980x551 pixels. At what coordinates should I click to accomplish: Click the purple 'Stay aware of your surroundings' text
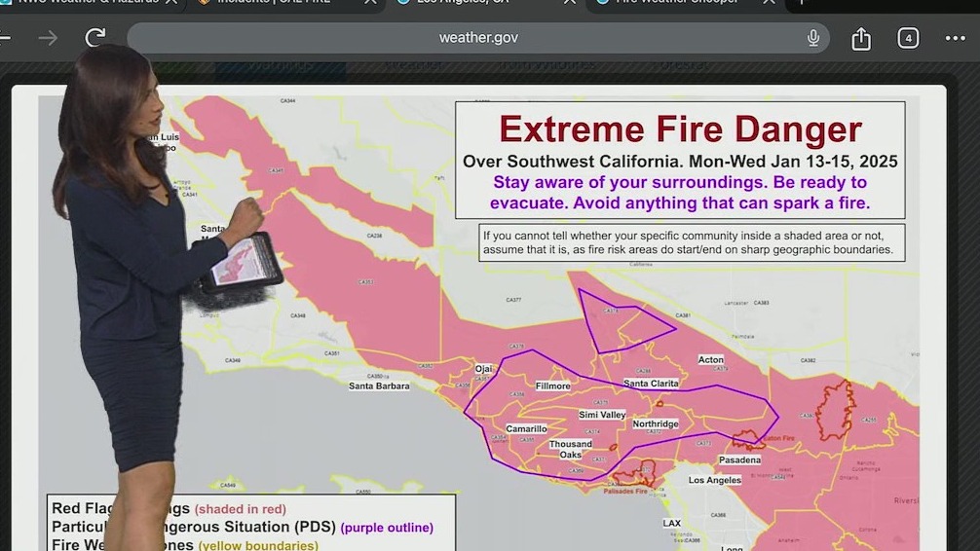[680, 193]
